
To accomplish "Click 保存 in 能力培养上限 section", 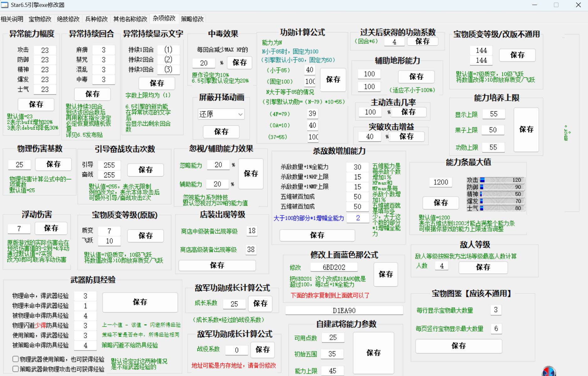I will click(x=526, y=130).
